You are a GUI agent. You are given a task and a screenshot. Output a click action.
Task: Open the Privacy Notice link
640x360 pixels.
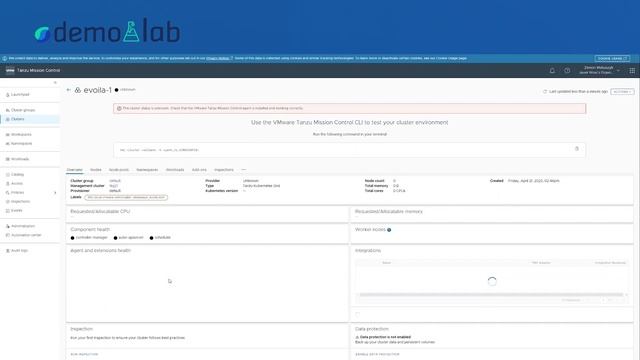point(219,58)
